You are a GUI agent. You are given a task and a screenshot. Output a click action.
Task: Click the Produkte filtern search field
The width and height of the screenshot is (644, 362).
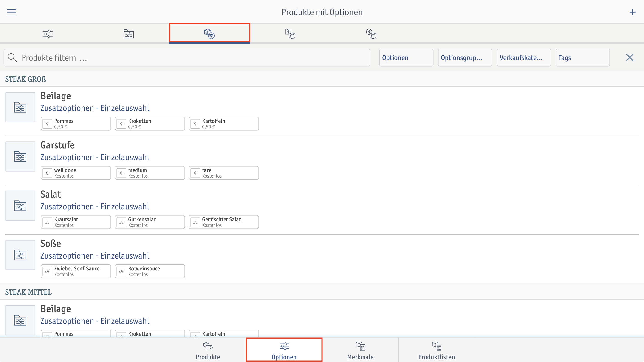point(187,57)
